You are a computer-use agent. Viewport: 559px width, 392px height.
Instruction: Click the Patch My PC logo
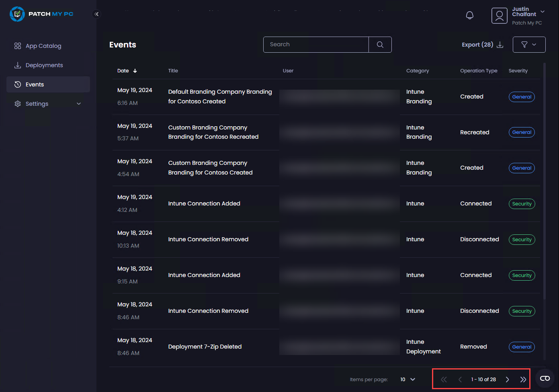(41, 14)
